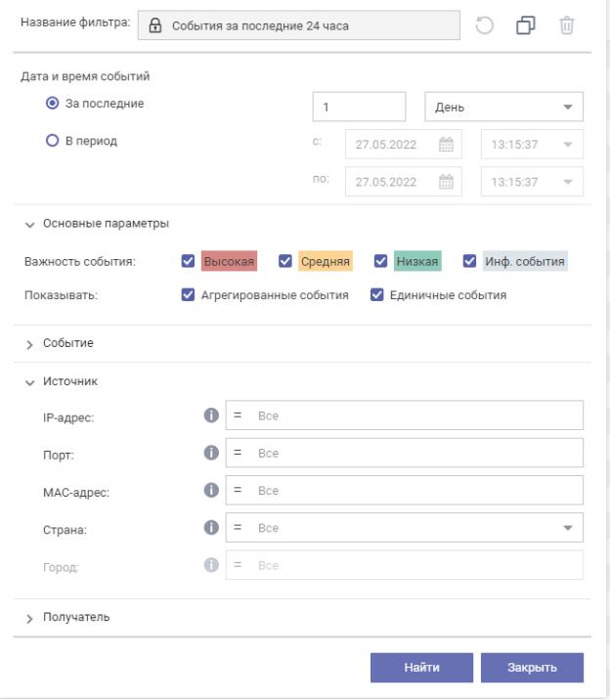Image resolution: width=610 pixels, height=700 pixels.
Task: Delete the filter with the trash icon
Action: (x=567, y=25)
